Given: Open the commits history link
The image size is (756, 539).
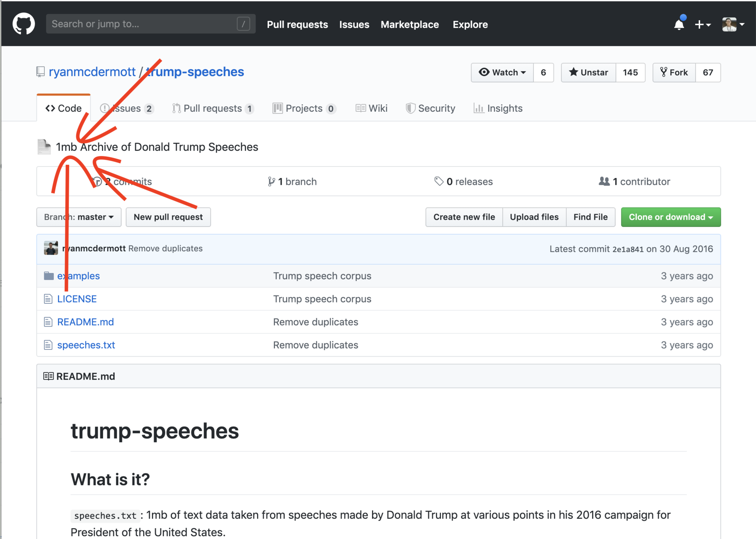Looking at the screenshot, I should [x=122, y=182].
